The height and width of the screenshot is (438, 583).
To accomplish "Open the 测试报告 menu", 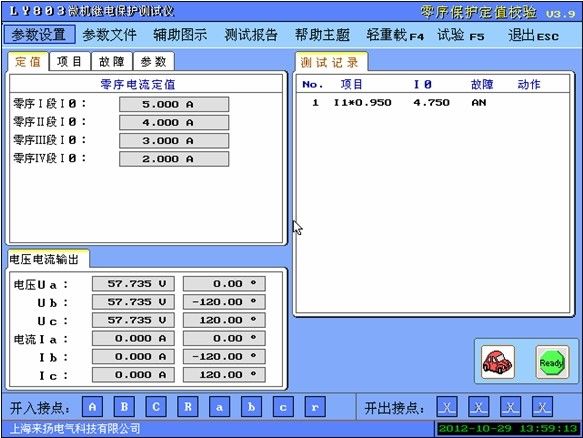I will [251, 35].
